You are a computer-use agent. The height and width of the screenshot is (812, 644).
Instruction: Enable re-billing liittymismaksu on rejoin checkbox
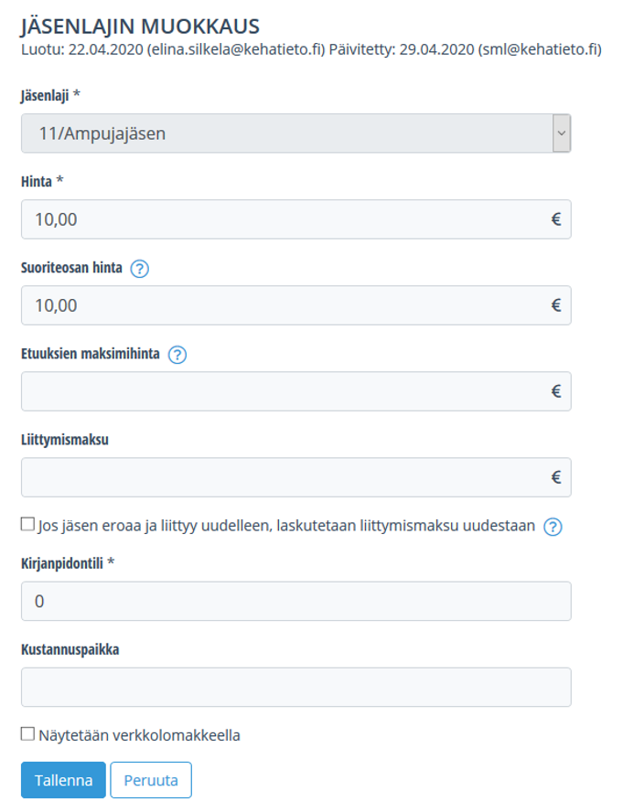27,525
